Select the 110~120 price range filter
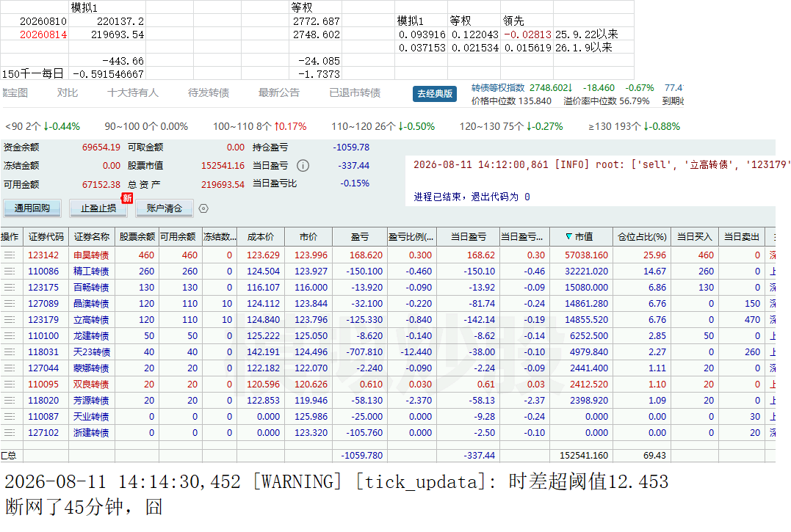Screen dimensions: 791x532 (x=383, y=126)
